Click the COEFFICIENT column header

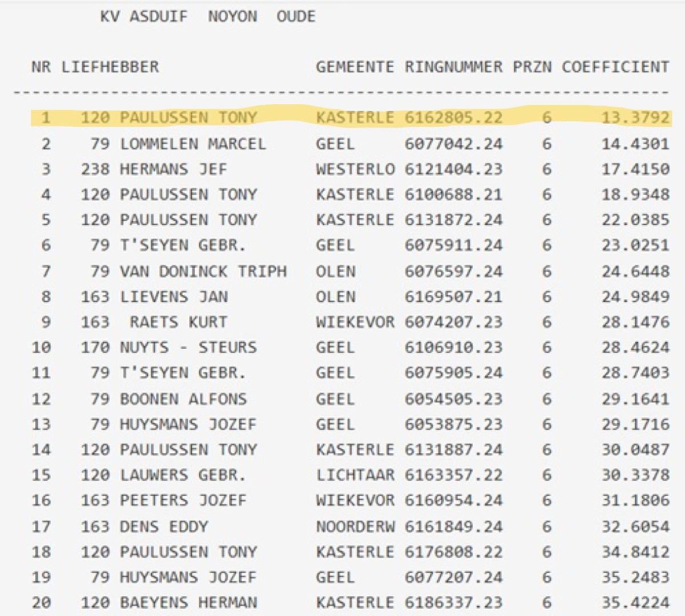click(615, 67)
